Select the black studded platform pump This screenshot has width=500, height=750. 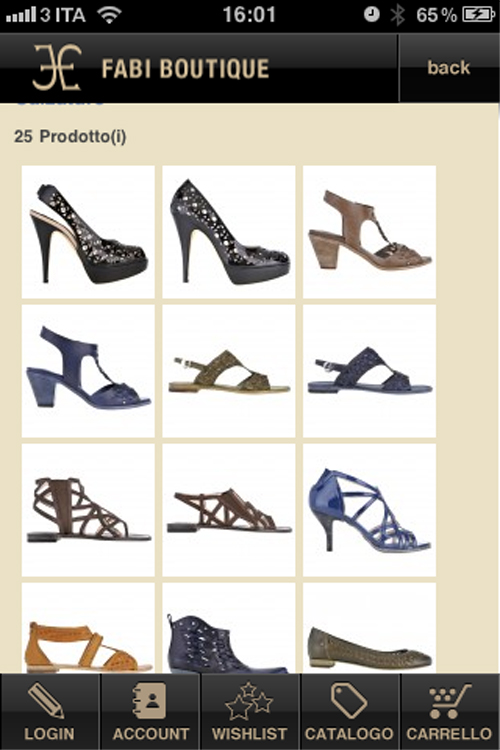pos(229,232)
